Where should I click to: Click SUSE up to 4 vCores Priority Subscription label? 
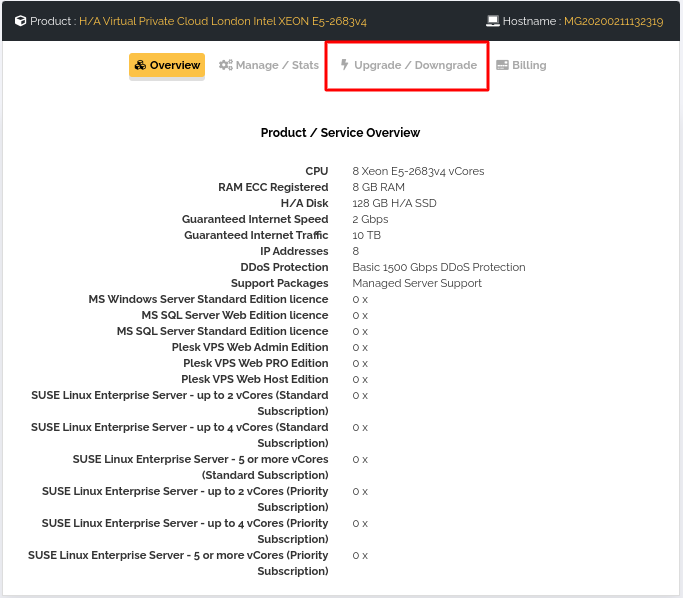[x=185, y=531]
